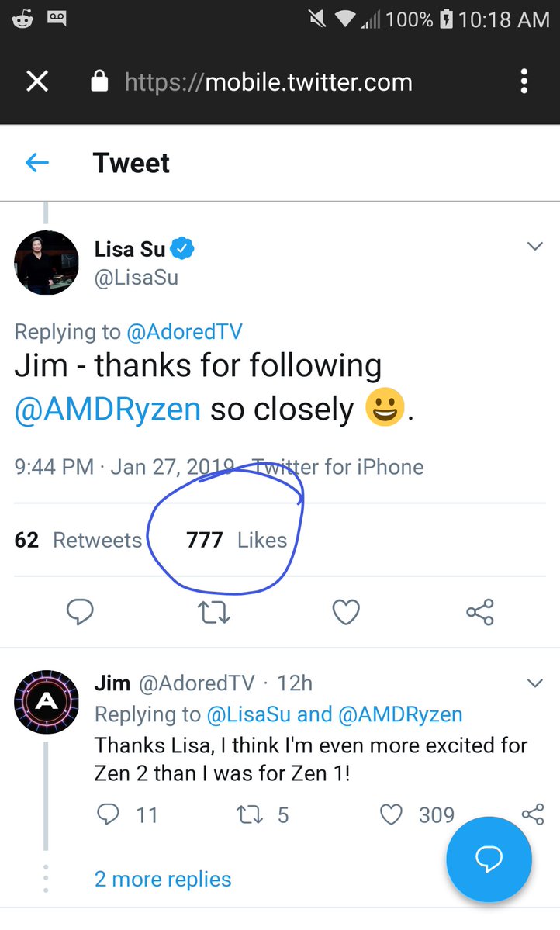
Task: Share Lisa Su's tweet
Action: [480, 613]
